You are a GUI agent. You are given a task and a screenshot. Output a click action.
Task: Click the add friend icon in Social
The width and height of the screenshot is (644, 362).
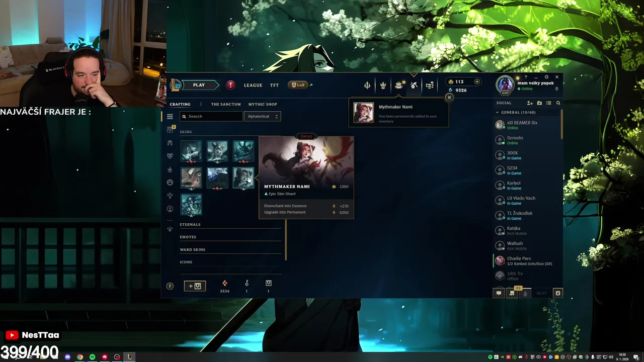[530, 103]
